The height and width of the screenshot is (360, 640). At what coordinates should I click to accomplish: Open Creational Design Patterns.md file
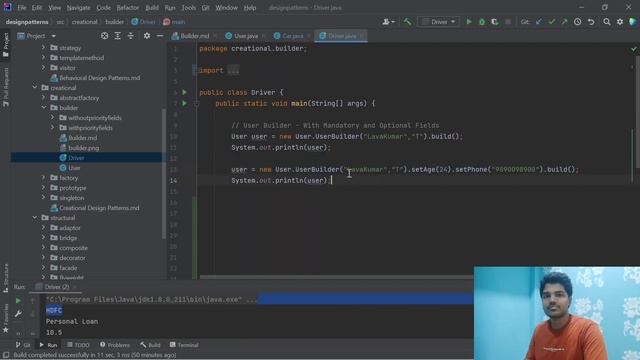point(99,208)
